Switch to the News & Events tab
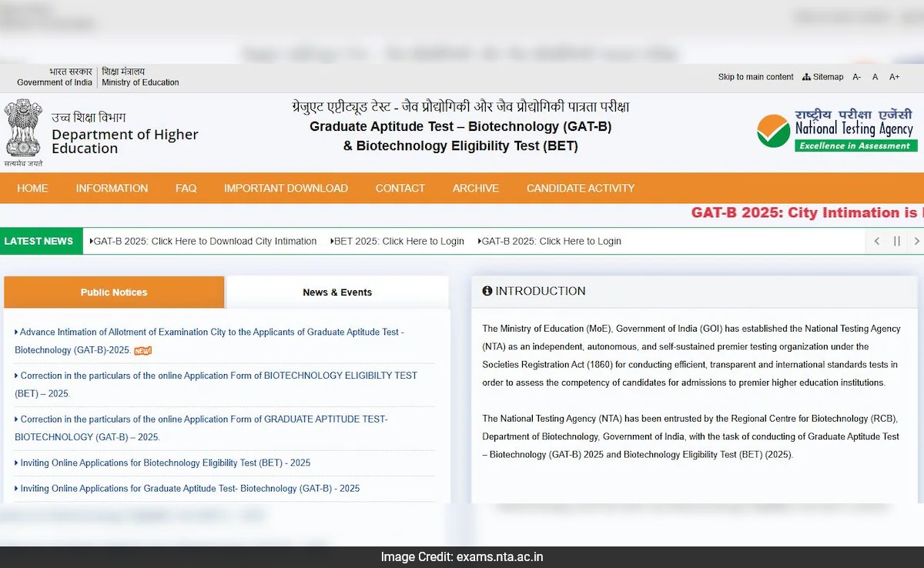The image size is (924, 568). pos(336,292)
